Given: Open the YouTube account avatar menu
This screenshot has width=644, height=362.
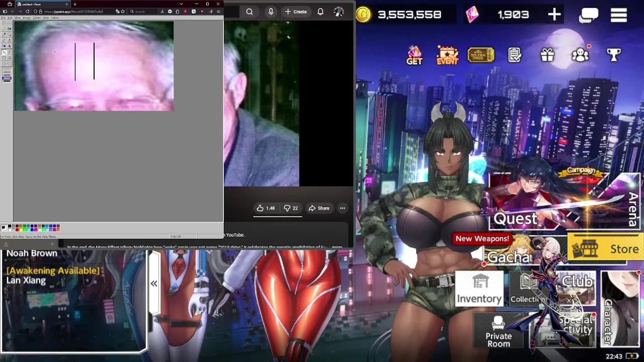Looking at the screenshot, I should [x=339, y=12].
